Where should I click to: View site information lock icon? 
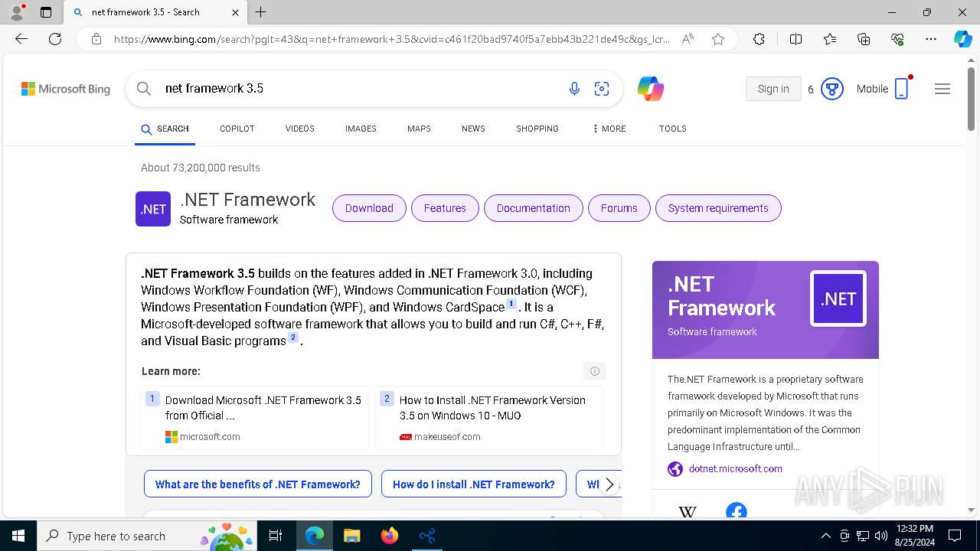(x=96, y=39)
